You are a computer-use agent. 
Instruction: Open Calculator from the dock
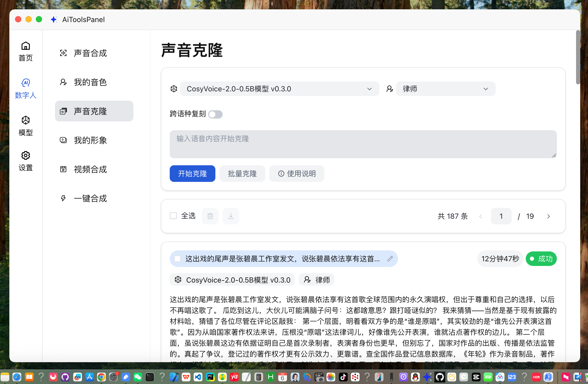point(258,377)
